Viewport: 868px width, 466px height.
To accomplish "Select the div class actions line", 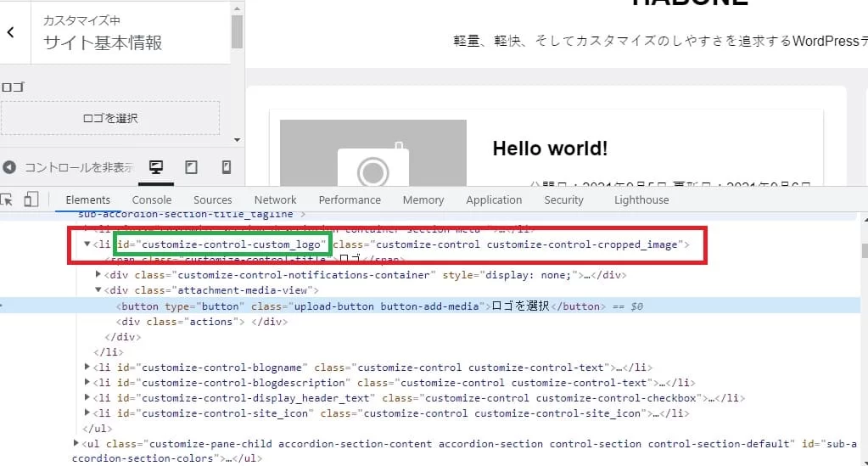I will pos(201,322).
